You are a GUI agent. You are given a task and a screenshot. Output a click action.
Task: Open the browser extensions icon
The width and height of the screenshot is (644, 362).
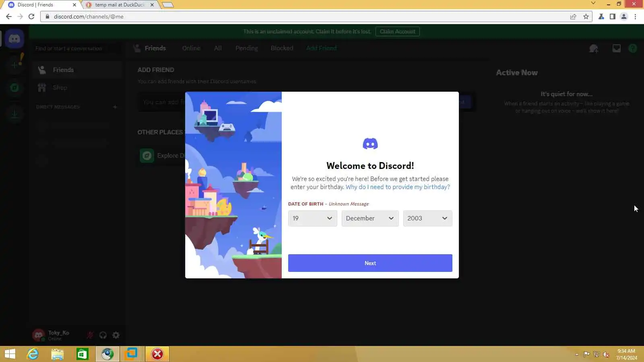(x=601, y=16)
